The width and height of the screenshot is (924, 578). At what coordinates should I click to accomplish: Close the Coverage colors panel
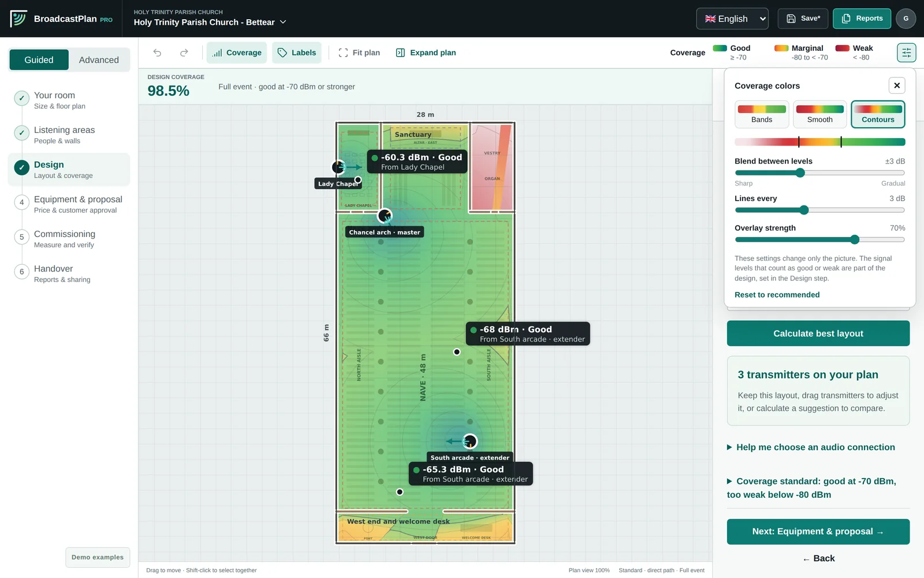point(897,86)
